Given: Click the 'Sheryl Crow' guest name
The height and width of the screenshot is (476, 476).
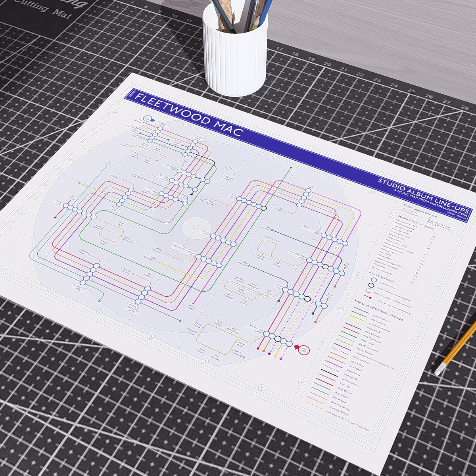Looking at the screenshot, I should tap(241, 344).
